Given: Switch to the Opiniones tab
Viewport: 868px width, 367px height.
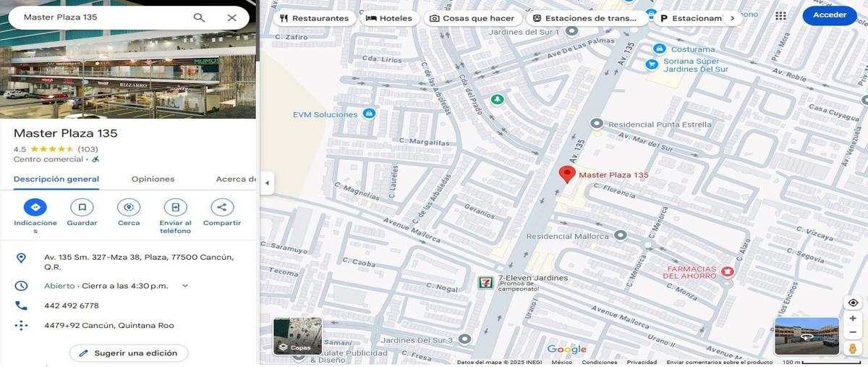Looking at the screenshot, I should coord(153,179).
